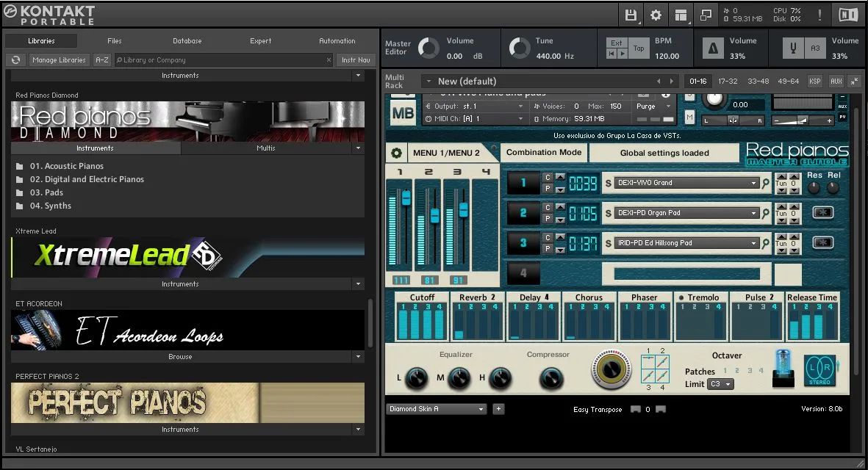Click the tuning fork reference tone icon

pos(792,48)
